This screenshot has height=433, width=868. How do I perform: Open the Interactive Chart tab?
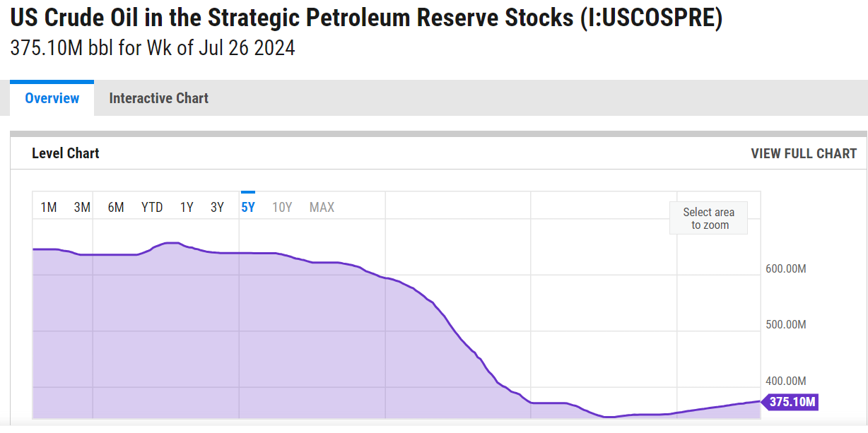(x=158, y=98)
